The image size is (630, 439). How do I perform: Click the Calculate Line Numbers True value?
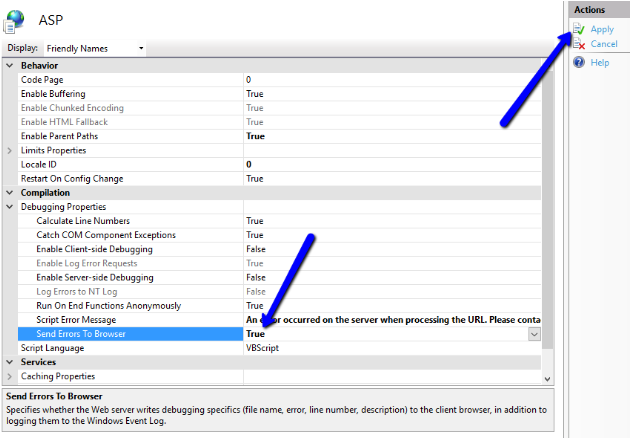point(255,221)
